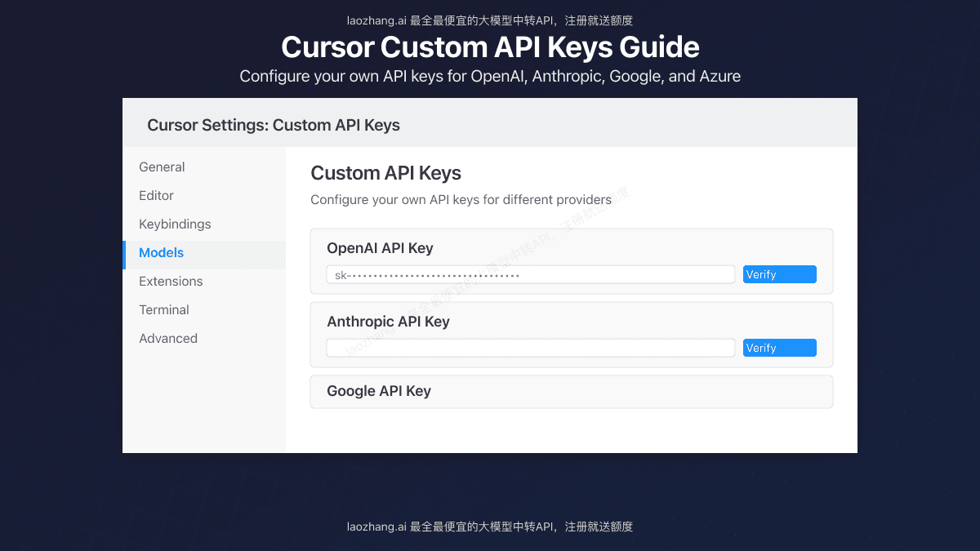Open the Editor settings section
Screen dimensions: 980x551
204,195
